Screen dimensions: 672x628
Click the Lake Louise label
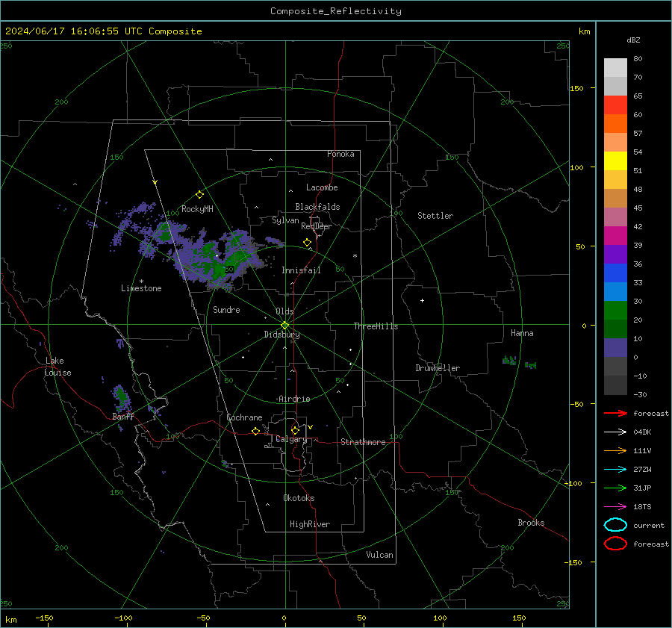tap(57, 367)
